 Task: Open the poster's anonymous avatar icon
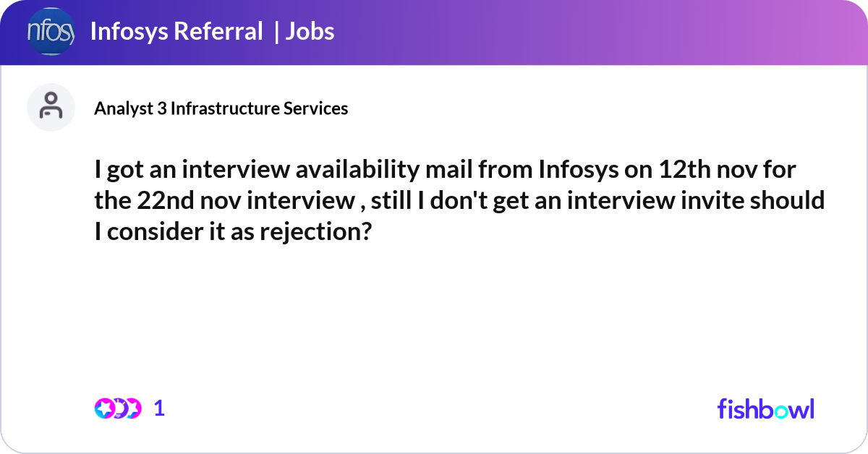51,107
